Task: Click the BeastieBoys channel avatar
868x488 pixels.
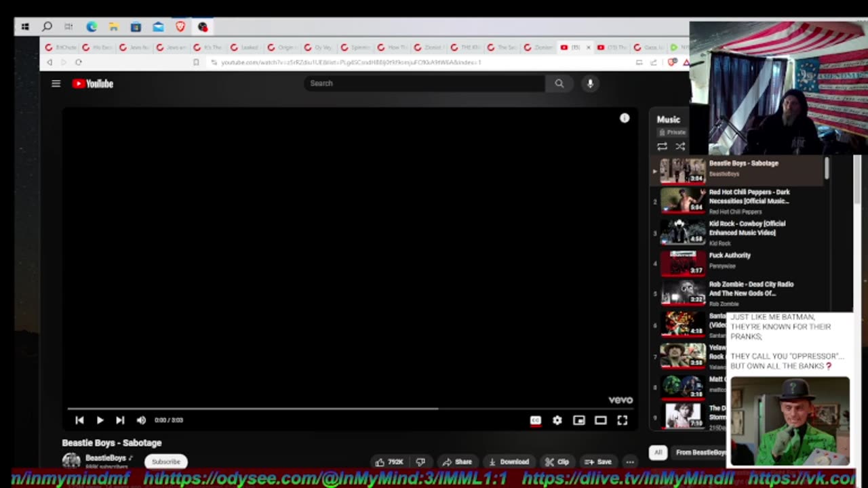Action: (x=71, y=462)
